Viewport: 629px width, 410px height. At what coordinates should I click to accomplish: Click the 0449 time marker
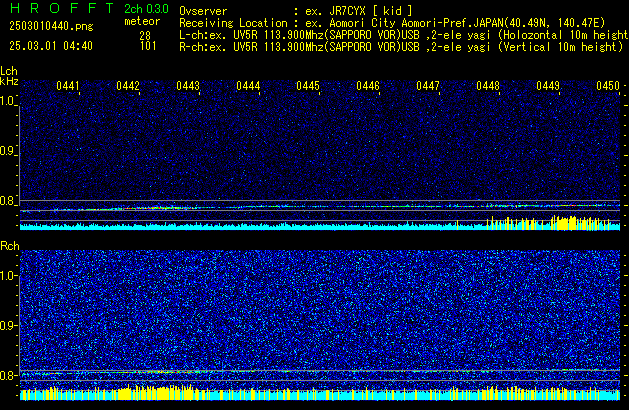(548, 86)
